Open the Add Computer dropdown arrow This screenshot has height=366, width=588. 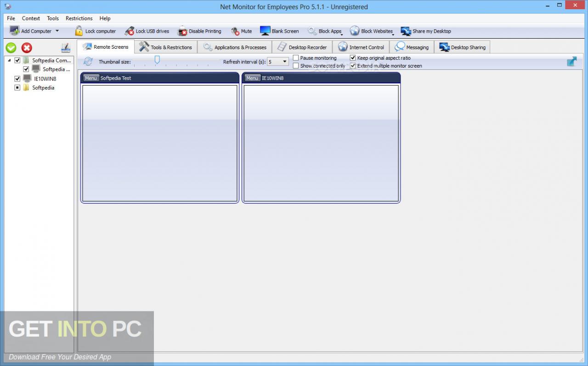click(x=57, y=31)
